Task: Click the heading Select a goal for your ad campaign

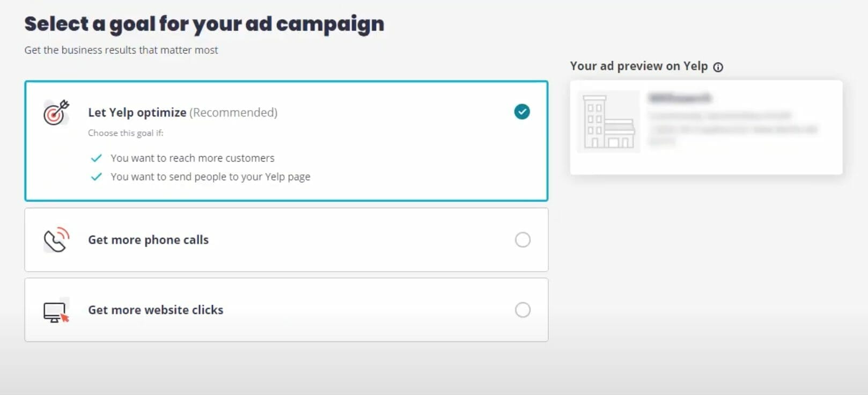Action: [204, 23]
